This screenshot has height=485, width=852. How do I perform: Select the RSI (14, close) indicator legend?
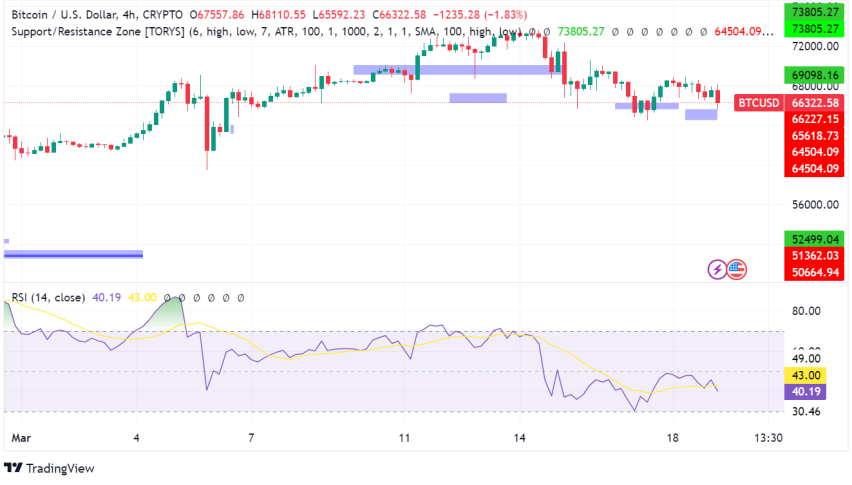tap(48, 298)
